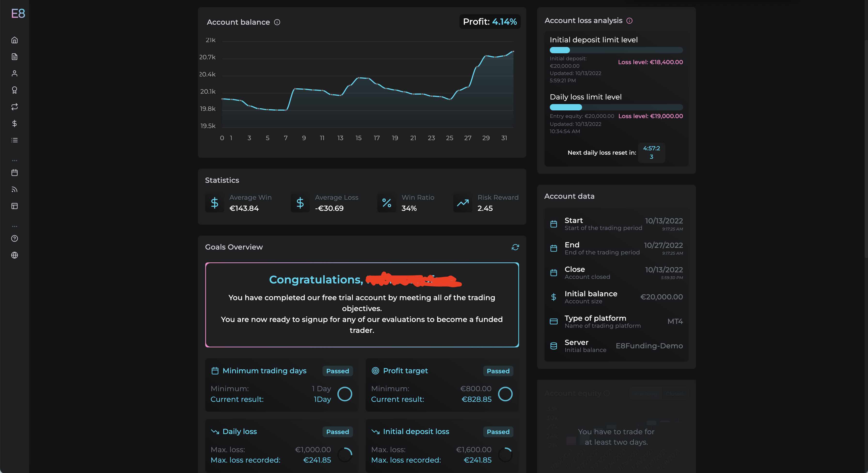Click the globe language icon
Viewport: 868px width, 473px height.
tap(15, 255)
